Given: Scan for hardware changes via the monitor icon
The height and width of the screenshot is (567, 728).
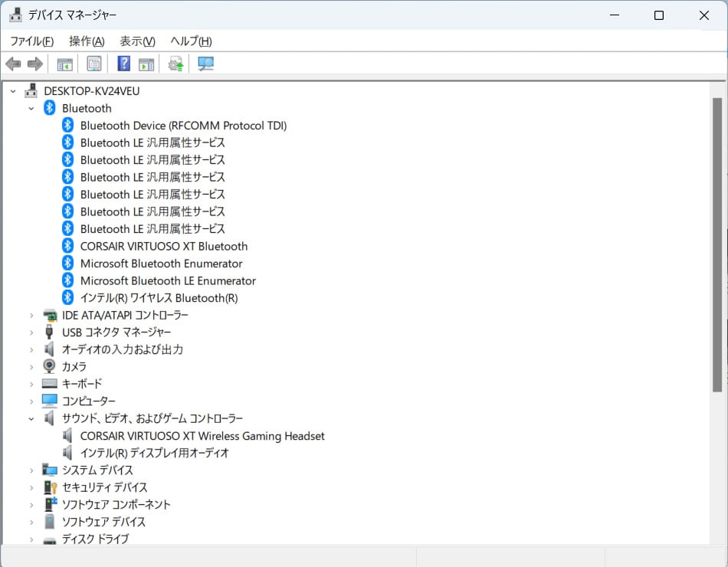Looking at the screenshot, I should point(205,64).
